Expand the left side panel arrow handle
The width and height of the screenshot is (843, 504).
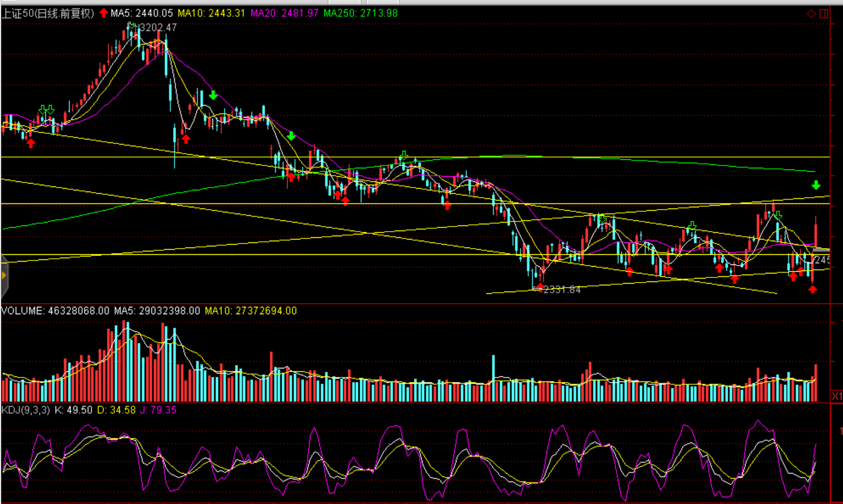(x=3, y=276)
